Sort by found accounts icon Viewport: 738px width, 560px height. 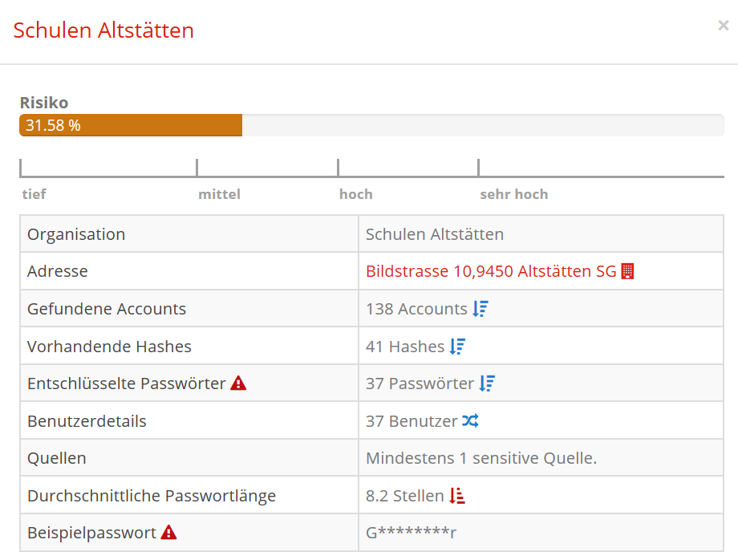click(x=481, y=309)
